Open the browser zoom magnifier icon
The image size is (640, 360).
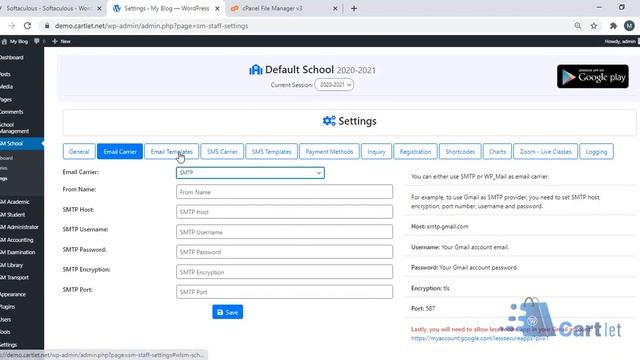[578, 26]
